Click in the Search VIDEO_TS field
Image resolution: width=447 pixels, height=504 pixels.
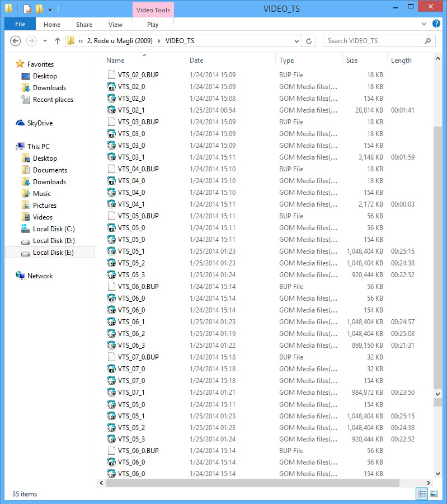[x=374, y=41]
